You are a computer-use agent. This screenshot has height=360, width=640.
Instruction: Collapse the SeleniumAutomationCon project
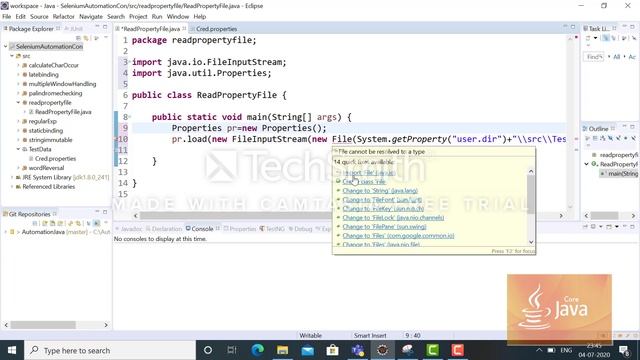tap(6, 47)
